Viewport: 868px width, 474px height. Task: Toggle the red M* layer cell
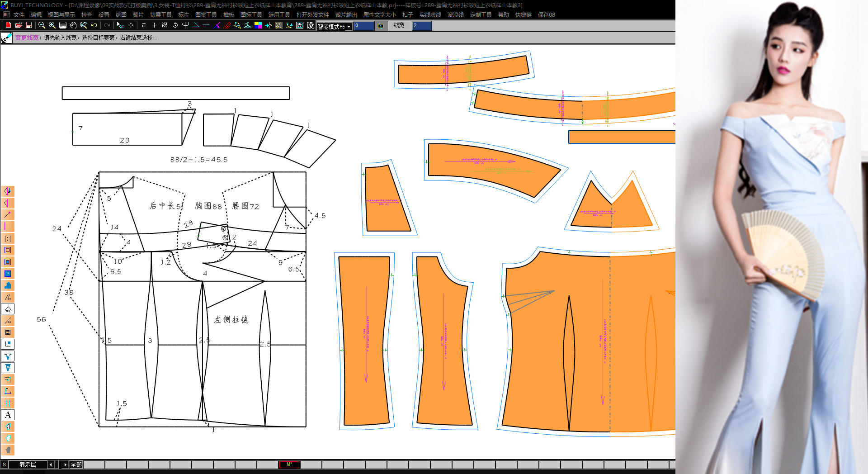[x=289, y=465]
